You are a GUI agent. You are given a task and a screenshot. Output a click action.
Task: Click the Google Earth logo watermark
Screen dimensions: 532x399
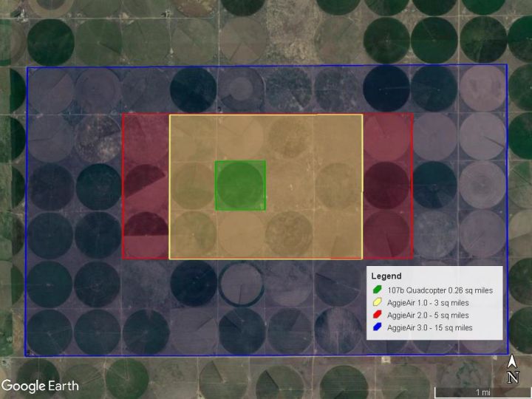click(41, 385)
